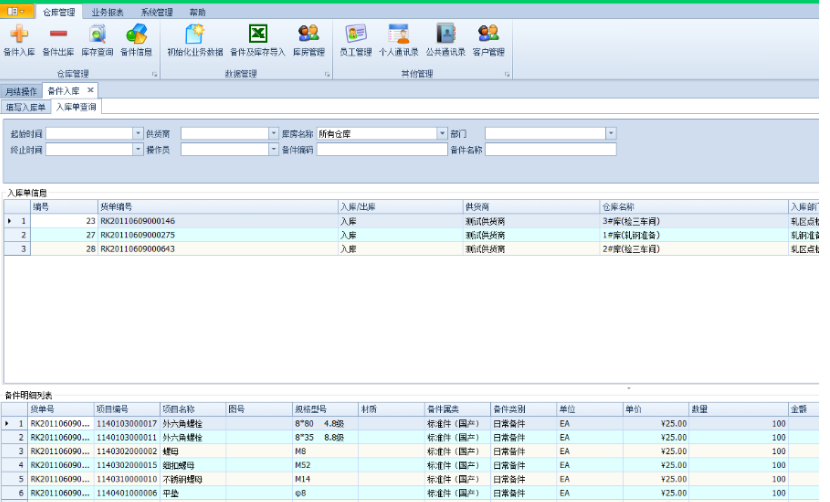The height and width of the screenshot is (502, 830).
Task: Open 库存查询 from the ribbon
Action: pos(97,34)
